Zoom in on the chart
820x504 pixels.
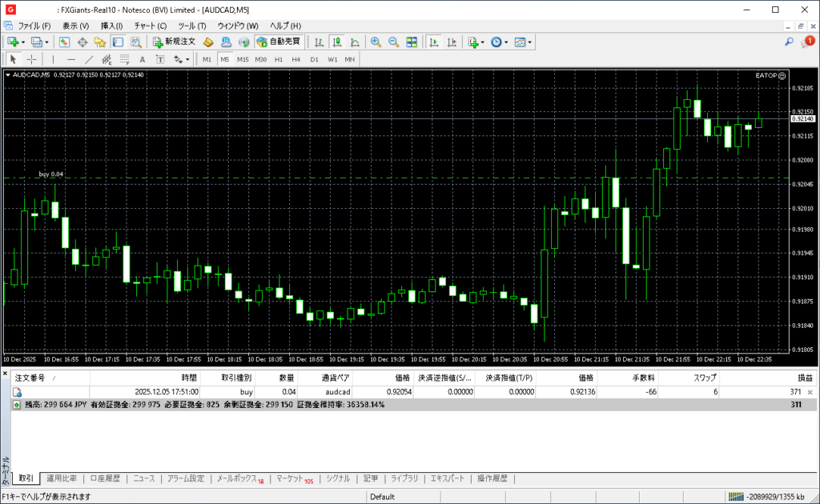376,42
